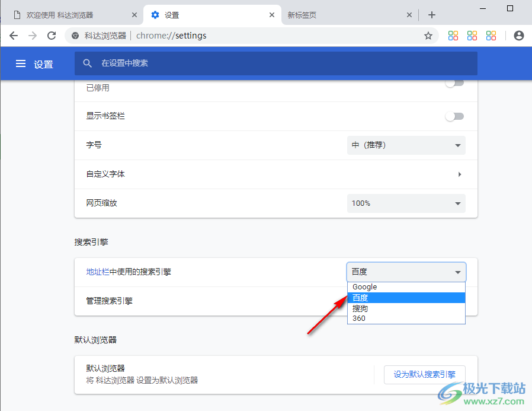Open the user profile avatar icon
The image size is (532, 411).
[518, 36]
